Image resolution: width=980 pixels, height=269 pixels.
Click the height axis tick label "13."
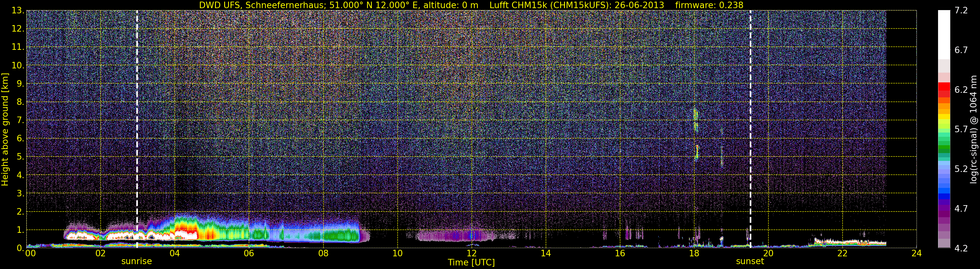18,10
